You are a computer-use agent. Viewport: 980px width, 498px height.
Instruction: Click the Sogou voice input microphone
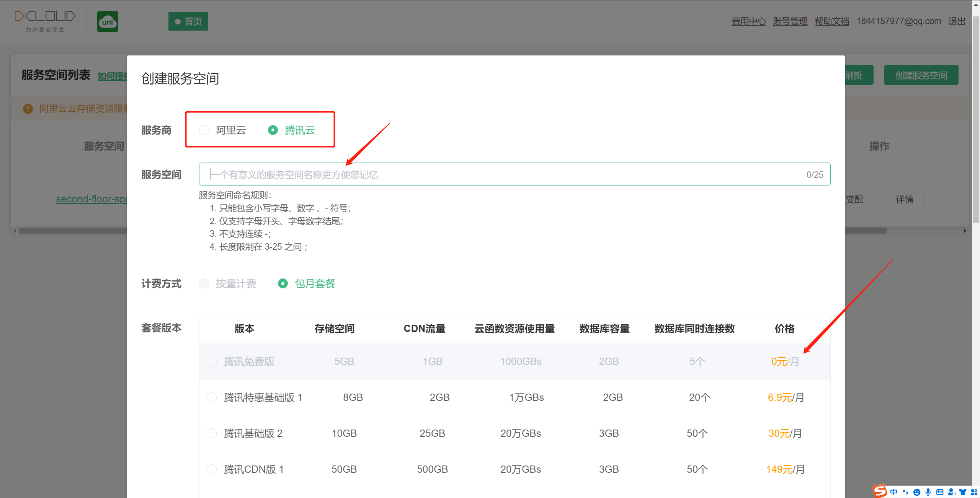[x=928, y=492]
